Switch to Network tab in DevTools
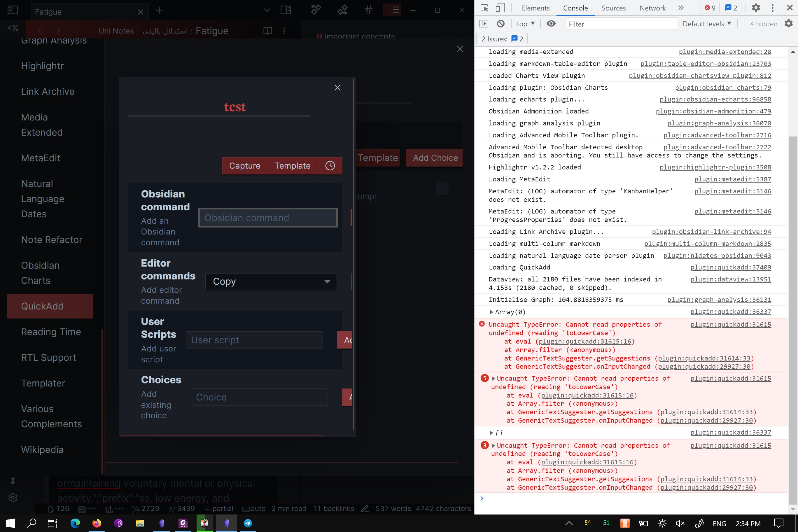 click(x=652, y=8)
